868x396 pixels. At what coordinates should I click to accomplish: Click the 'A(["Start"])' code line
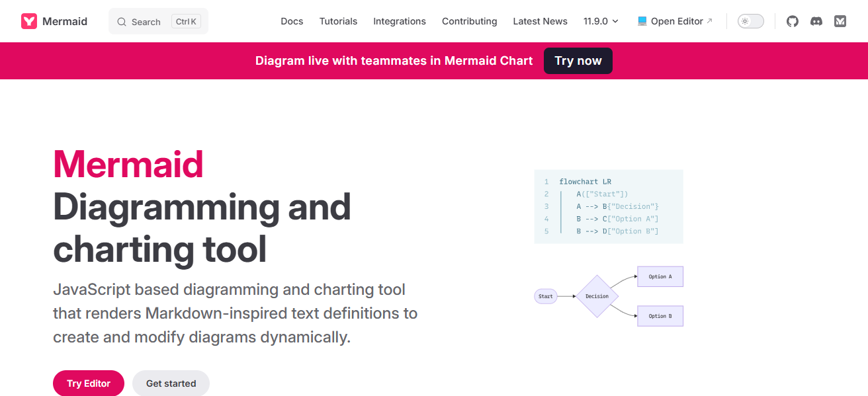[602, 194]
